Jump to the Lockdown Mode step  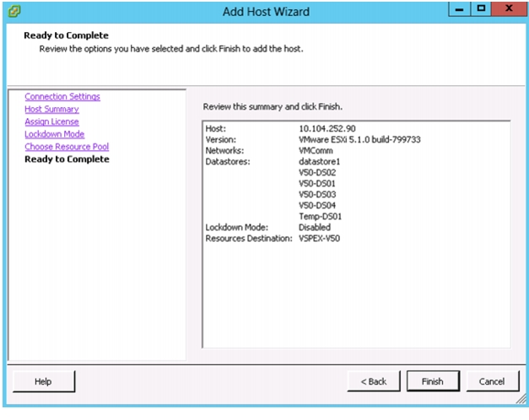click(54, 134)
